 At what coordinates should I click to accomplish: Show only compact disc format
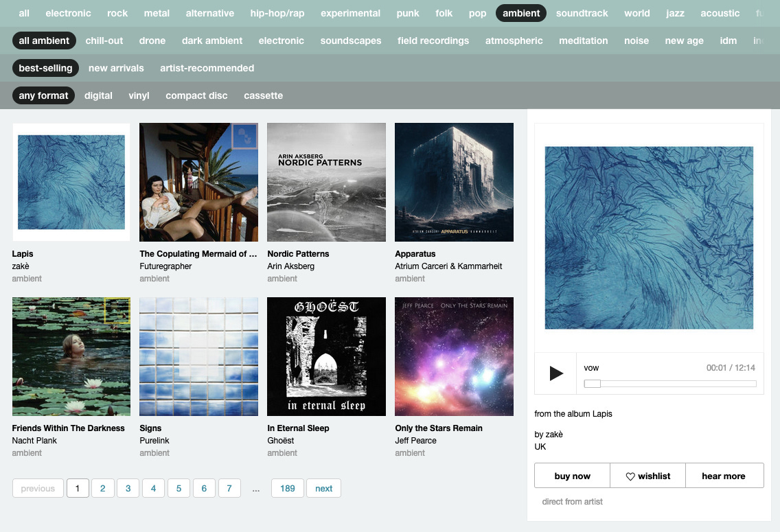click(196, 95)
